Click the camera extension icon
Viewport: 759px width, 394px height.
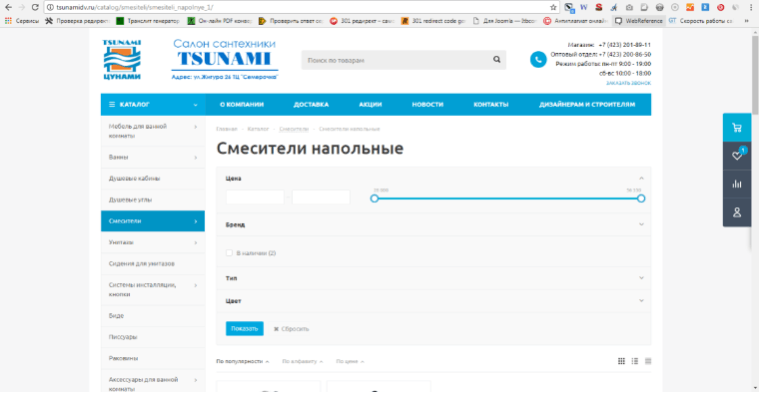pos(629,7)
